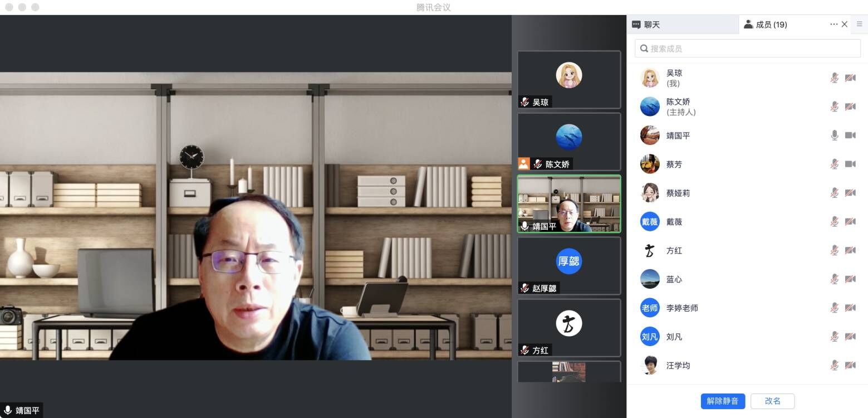This screenshot has height=418, width=868.
Task: Open the more options ellipsis in members panel
Action: 833,25
